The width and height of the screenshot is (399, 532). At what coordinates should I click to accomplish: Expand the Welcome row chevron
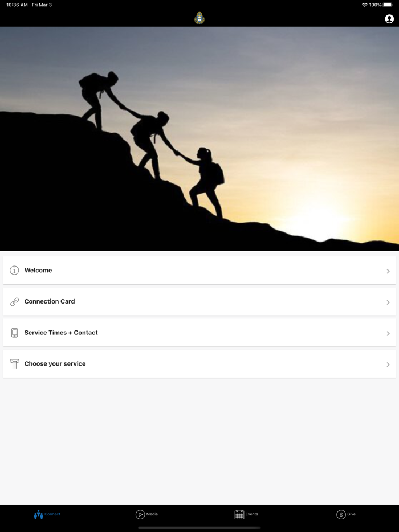click(x=388, y=271)
